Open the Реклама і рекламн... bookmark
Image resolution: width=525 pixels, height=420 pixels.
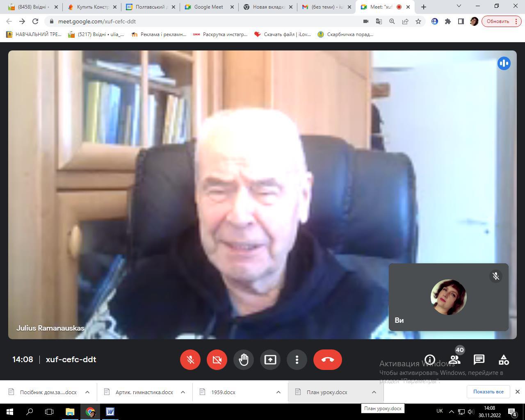[x=158, y=34]
